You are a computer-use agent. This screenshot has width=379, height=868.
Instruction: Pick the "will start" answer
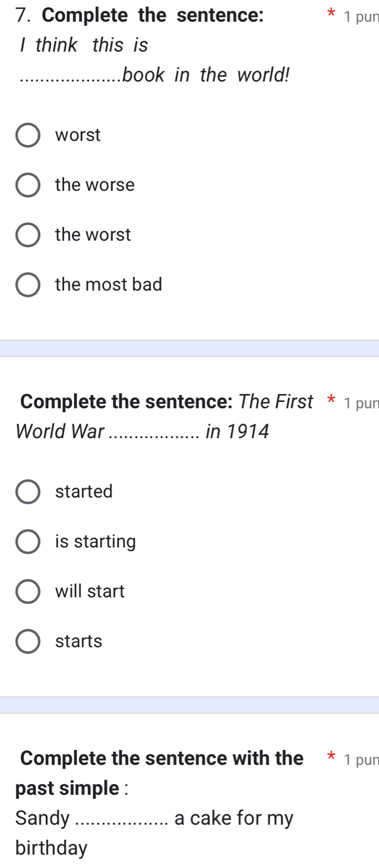28,591
